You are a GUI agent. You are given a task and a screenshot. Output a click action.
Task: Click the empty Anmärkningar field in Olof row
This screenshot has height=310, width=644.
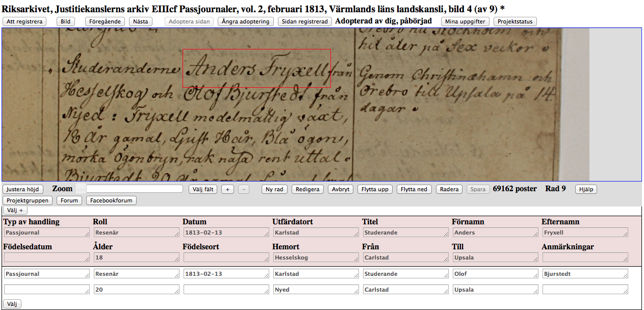click(x=585, y=290)
